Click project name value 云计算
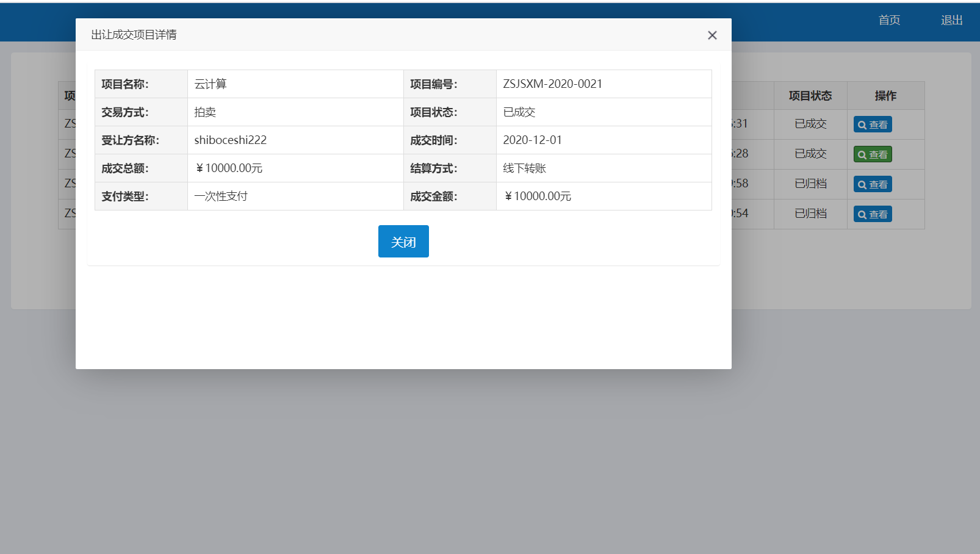The width and height of the screenshot is (980, 554). 211,84
